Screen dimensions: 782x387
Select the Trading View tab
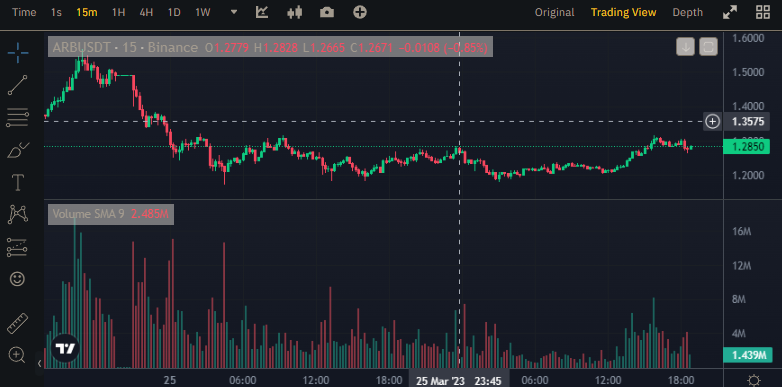(x=623, y=12)
